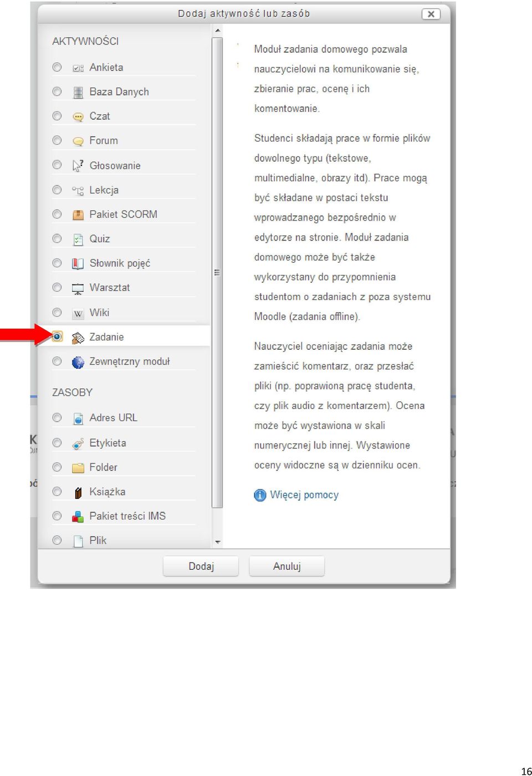Click the Zewnętrzny moduł label text
Viewport: 532px width, 776px height.
[130, 361]
